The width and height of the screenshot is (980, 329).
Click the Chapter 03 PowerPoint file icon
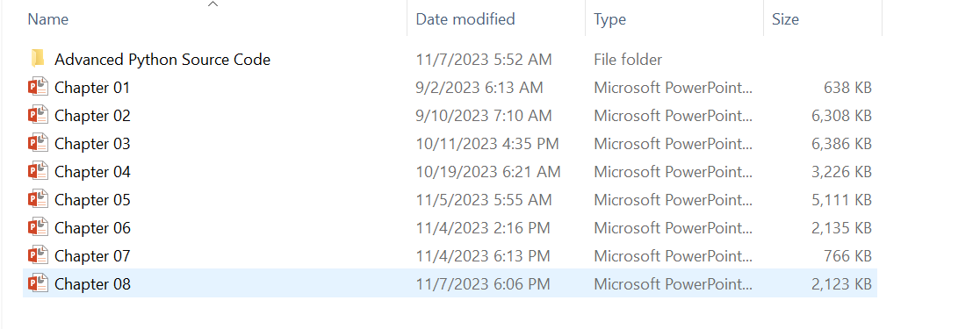(x=38, y=144)
